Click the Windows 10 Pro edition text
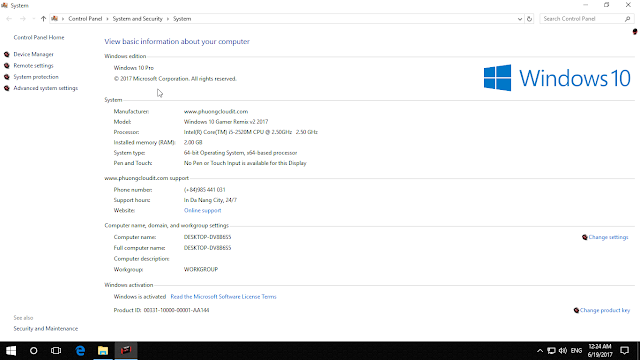Viewport: 640px width, 360px height. [x=133, y=68]
